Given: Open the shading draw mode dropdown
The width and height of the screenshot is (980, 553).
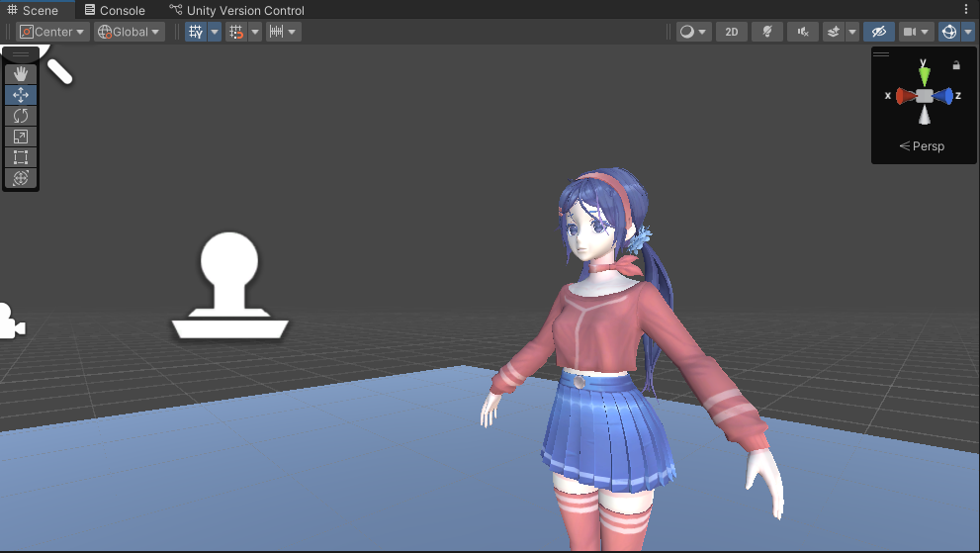Looking at the screenshot, I should click(x=694, y=32).
